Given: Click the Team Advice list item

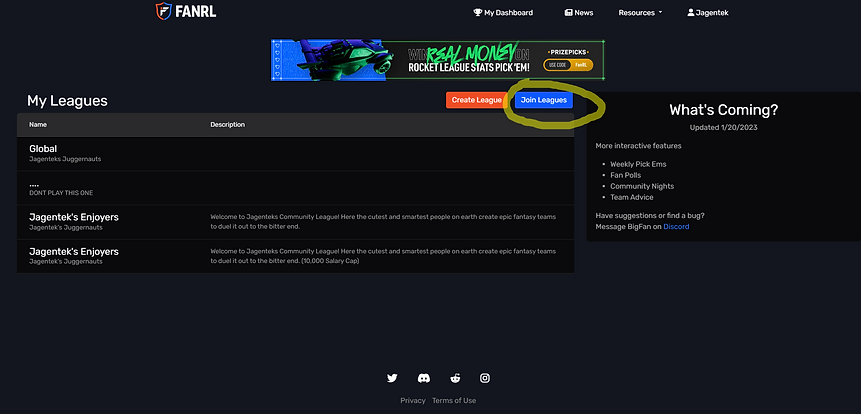Looking at the screenshot, I should (631, 197).
